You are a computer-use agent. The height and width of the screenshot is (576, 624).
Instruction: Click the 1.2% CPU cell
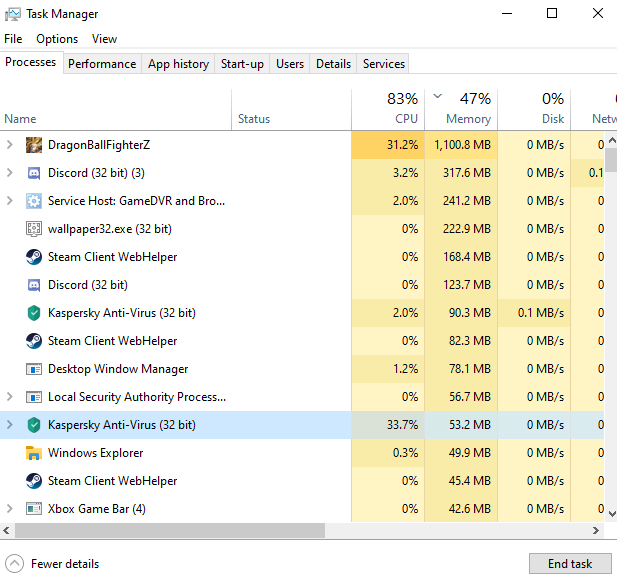(388, 369)
